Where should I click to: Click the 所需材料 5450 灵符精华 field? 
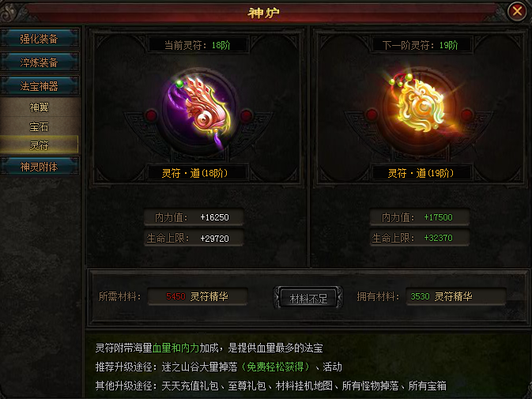(198, 296)
